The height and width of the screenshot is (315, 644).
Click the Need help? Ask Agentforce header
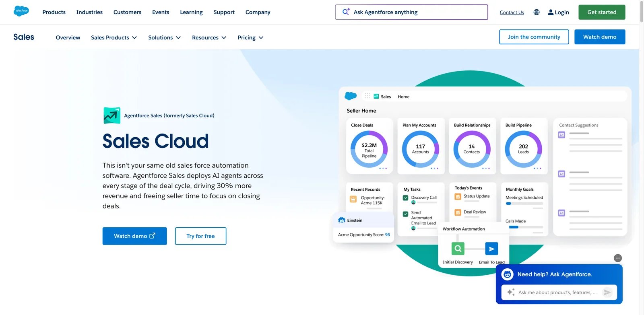click(x=555, y=274)
